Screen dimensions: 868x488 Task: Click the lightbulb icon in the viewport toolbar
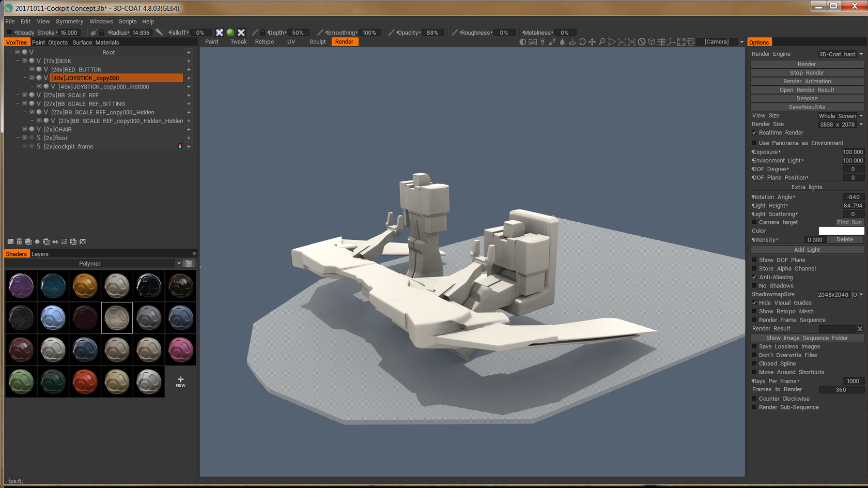click(542, 42)
